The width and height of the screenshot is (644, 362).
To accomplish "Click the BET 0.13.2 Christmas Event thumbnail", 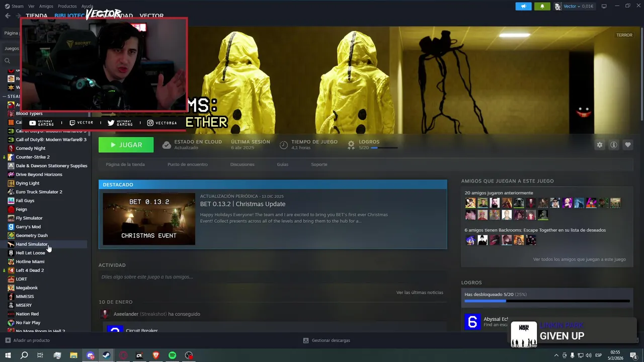I will (149, 219).
